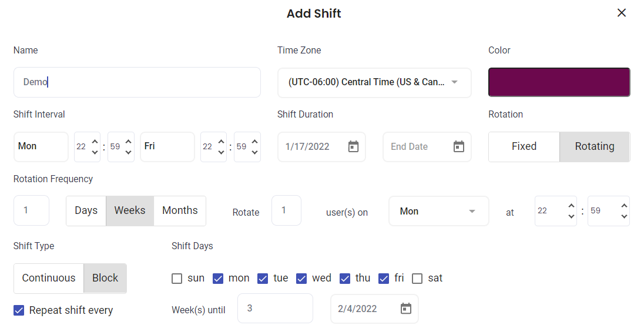This screenshot has width=644, height=335.
Task: Check the sat shift day
Action: (417, 278)
